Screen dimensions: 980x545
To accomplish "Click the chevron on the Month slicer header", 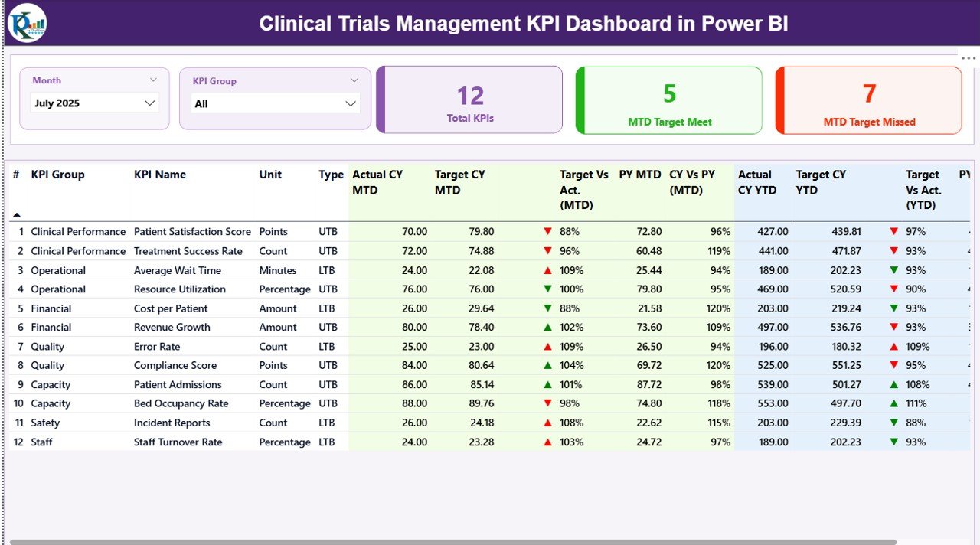I will coord(155,80).
